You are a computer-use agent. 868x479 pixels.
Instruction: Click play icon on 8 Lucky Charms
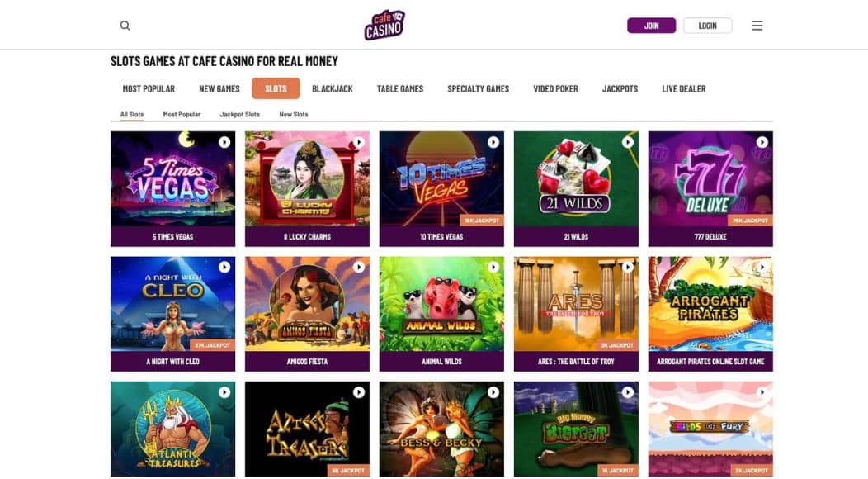click(359, 143)
